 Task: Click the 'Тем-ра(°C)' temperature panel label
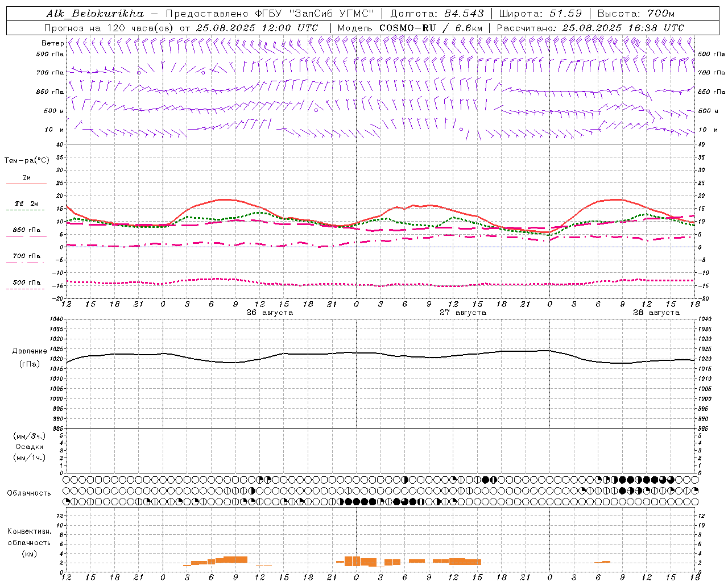(27, 161)
